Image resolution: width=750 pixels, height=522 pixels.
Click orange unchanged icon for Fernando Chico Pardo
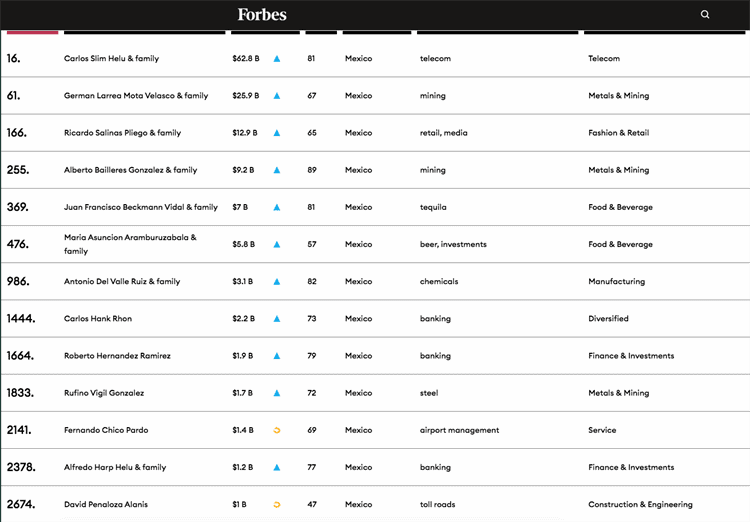277,430
